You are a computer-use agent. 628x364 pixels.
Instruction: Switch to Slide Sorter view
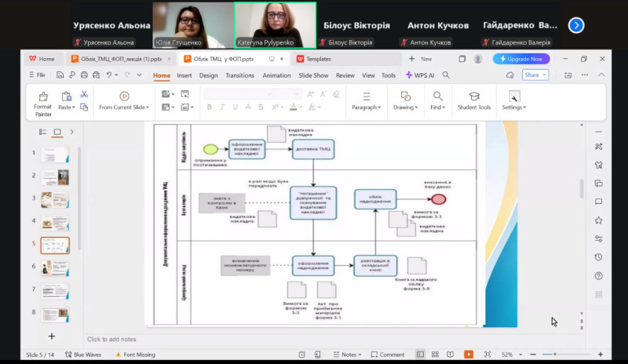pos(436,355)
